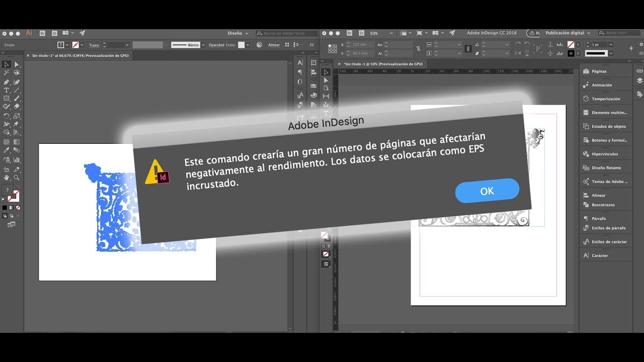Select the Line Segment tool in Illustrator

click(x=17, y=90)
